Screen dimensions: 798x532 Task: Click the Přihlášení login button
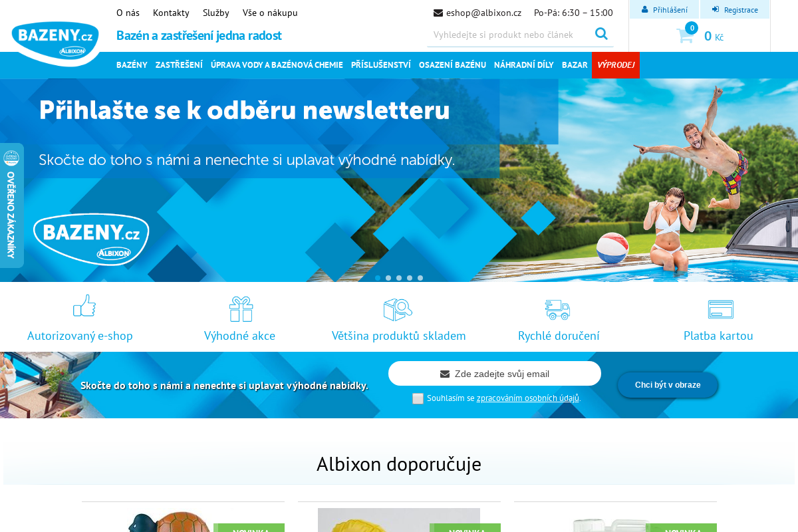pos(664,9)
